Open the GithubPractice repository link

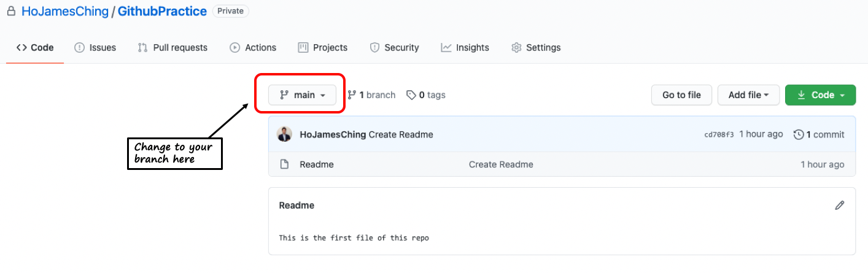click(162, 11)
